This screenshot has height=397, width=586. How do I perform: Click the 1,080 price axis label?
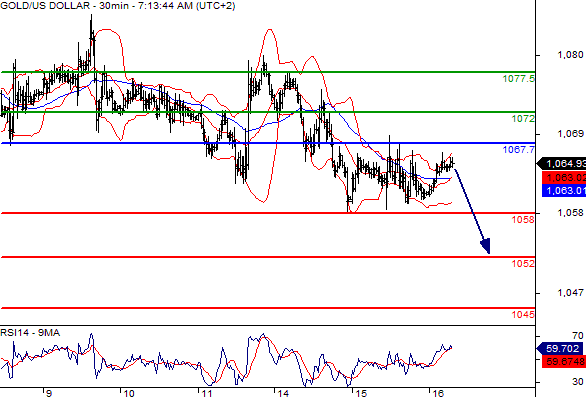pyautogui.click(x=570, y=55)
